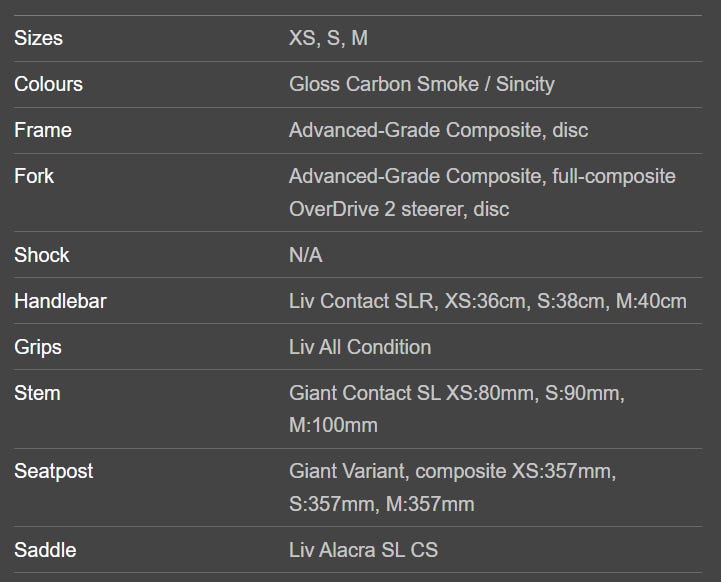Click the Handlebar label
Image resolution: width=721 pixels, height=582 pixels.
pos(60,301)
